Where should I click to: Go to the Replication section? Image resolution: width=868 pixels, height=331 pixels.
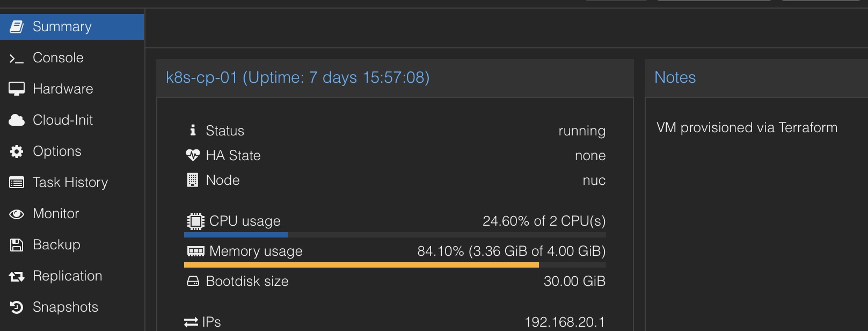click(x=67, y=276)
